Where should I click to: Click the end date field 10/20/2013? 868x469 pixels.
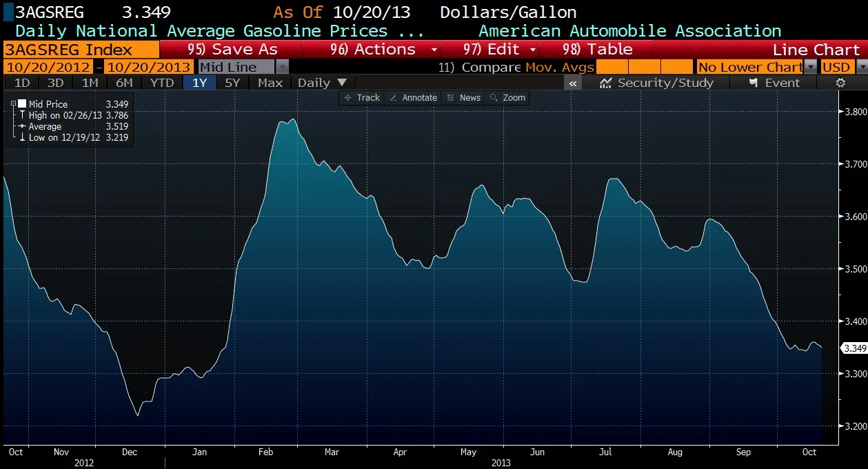click(x=150, y=67)
